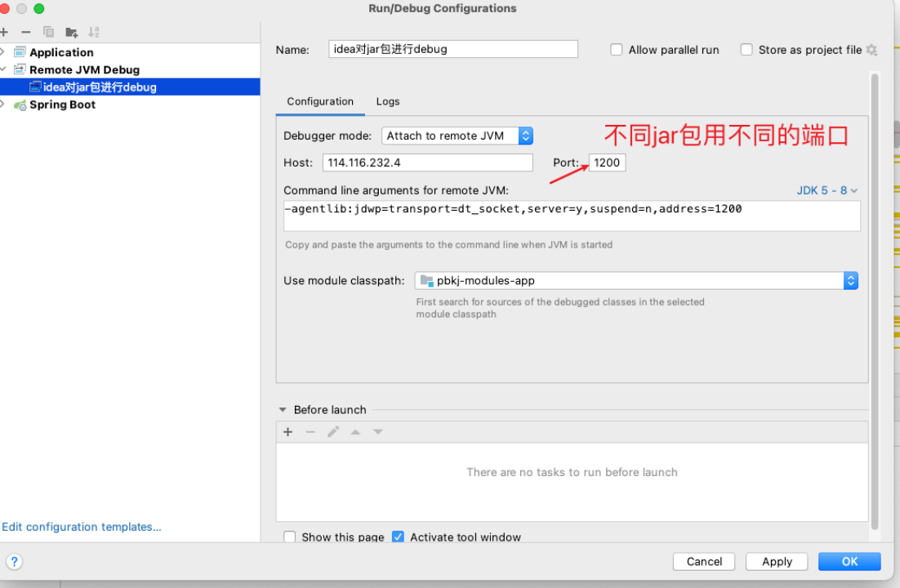This screenshot has width=900, height=588.
Task: Open the Store as project file settings gear
Action: (x=871, y=50)
